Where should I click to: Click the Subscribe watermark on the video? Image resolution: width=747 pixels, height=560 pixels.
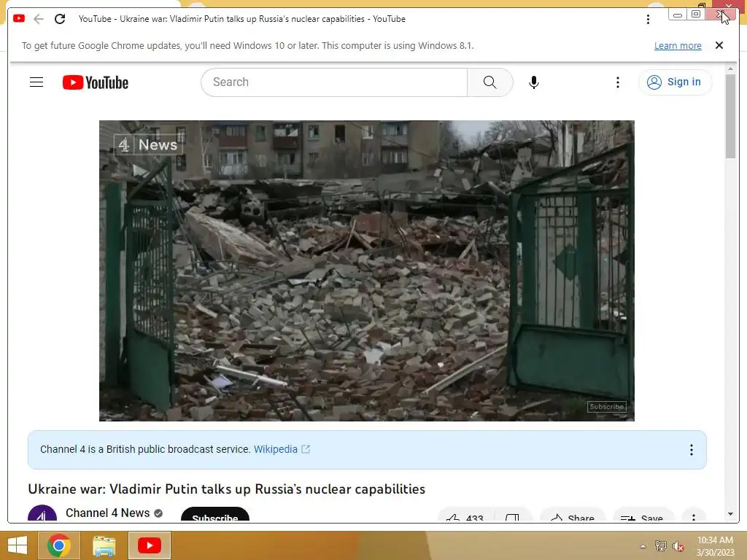point(606,407)
